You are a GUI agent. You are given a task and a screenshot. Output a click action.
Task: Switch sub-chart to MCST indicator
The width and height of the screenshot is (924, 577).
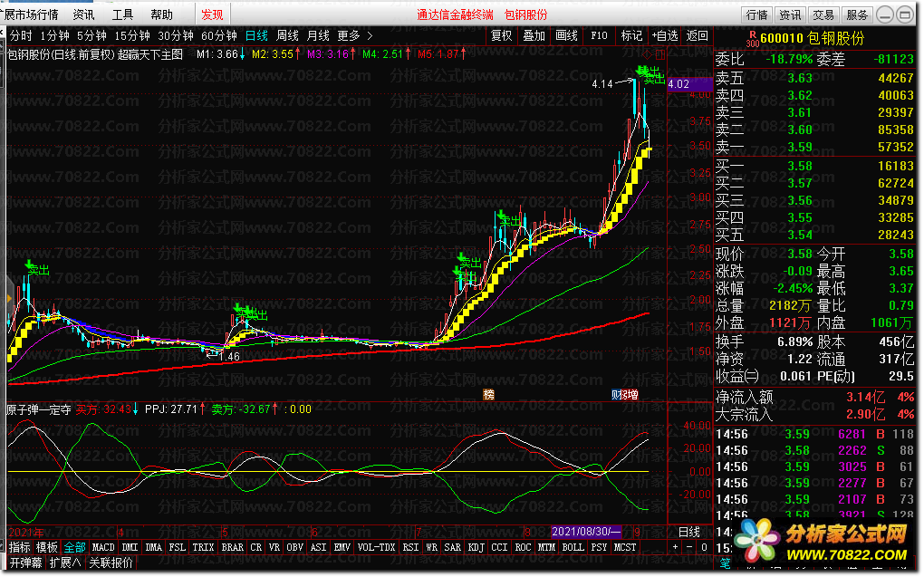(x=625, y=547)
